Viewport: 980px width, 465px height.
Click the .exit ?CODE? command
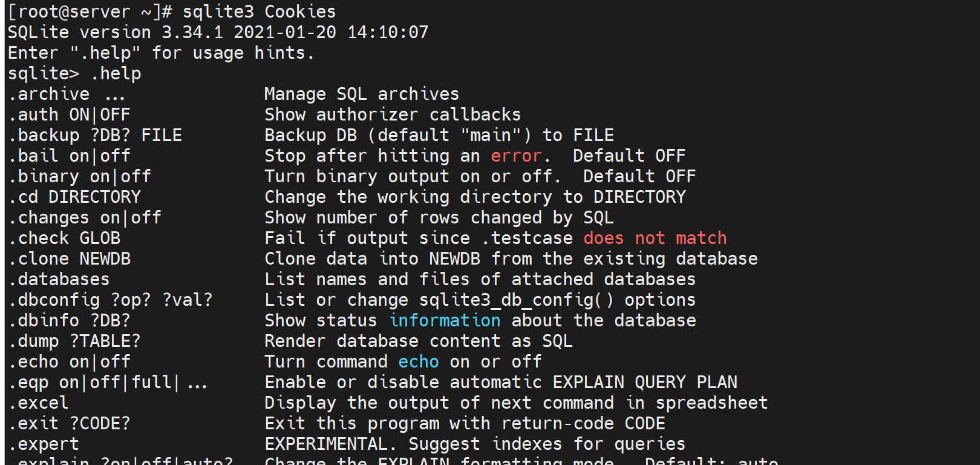click(x=70, y=424)
